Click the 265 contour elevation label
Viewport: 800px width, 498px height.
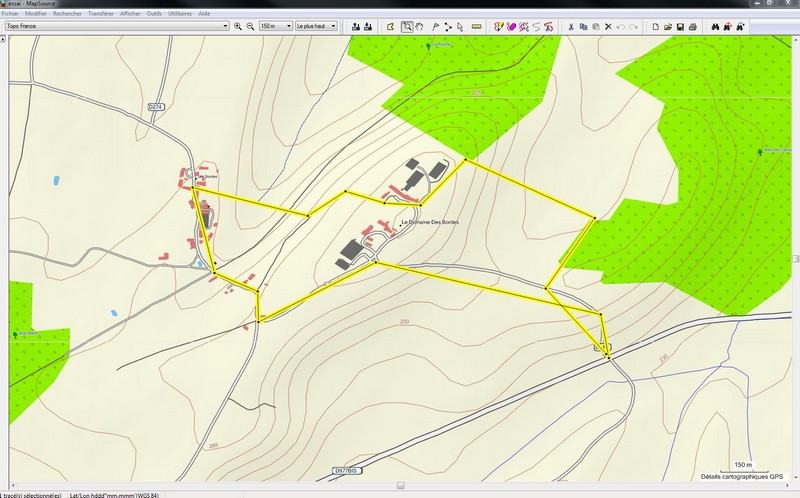click(213, 445)
